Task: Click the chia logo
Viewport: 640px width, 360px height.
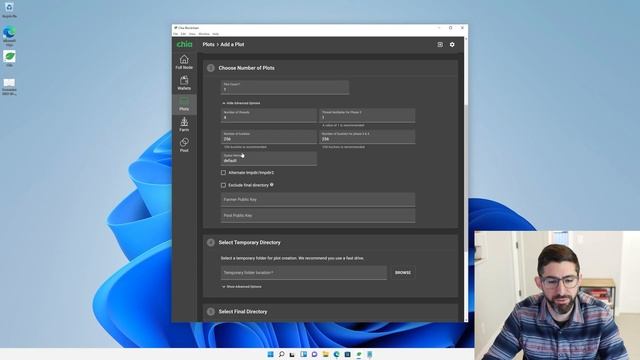Action: tap(184, 44)
